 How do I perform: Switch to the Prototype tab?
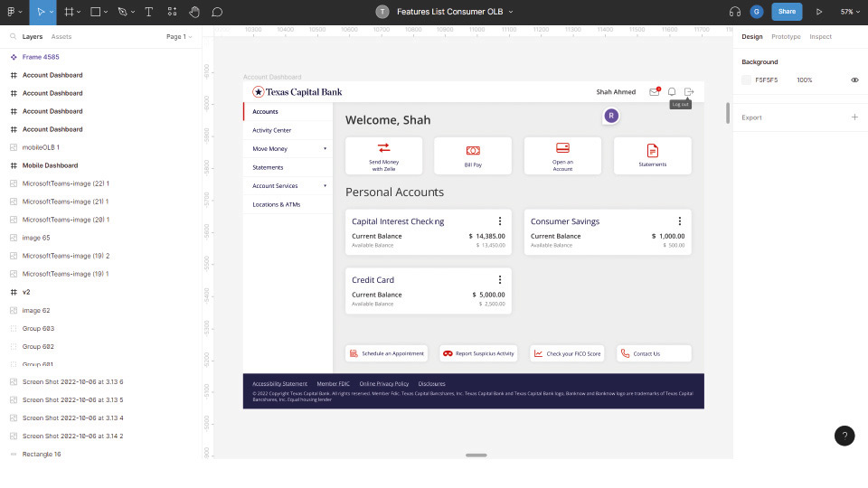[786, 36]
